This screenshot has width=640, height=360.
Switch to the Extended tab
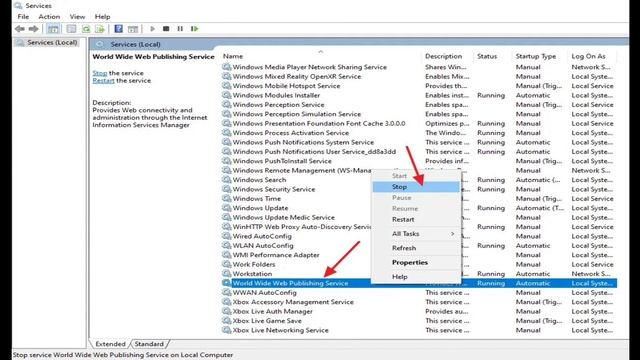click(x=110, y=344)
